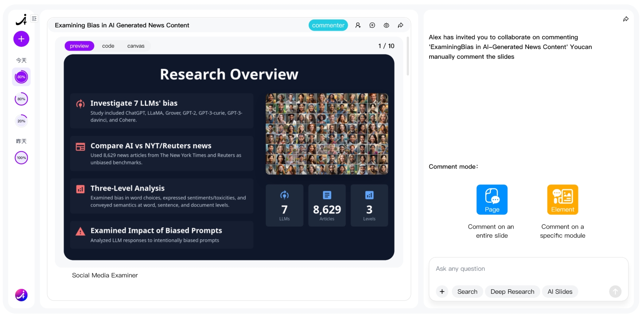Click the circled plus icon in header
The width and height of the screenshot is (644, 316).
(x=372, y=25)
